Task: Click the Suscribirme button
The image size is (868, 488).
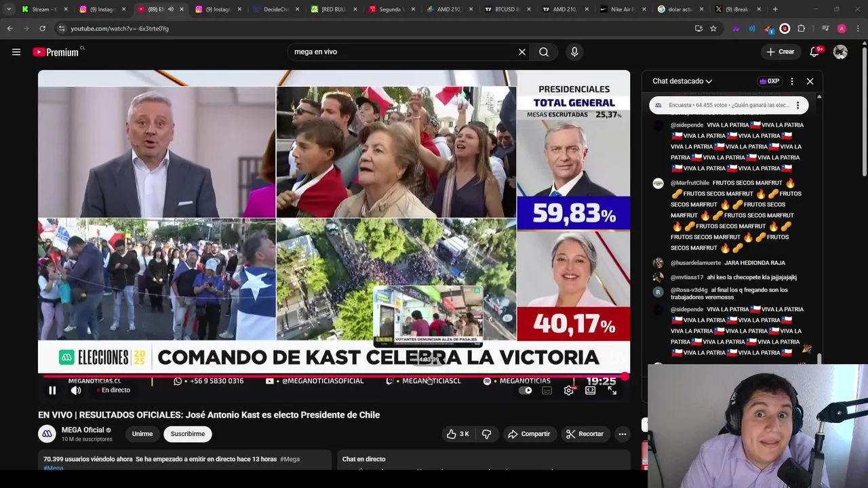Action: 188,434
